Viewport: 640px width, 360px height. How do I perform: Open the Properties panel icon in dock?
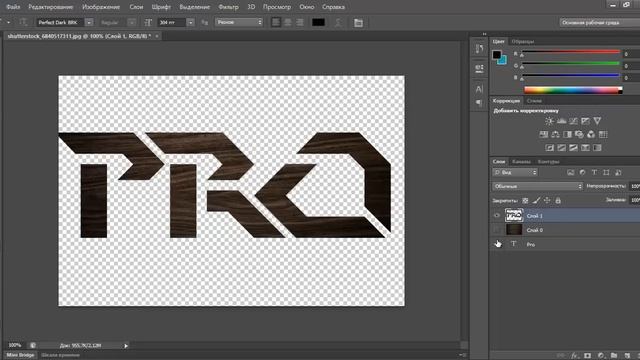tap(479, 68)
